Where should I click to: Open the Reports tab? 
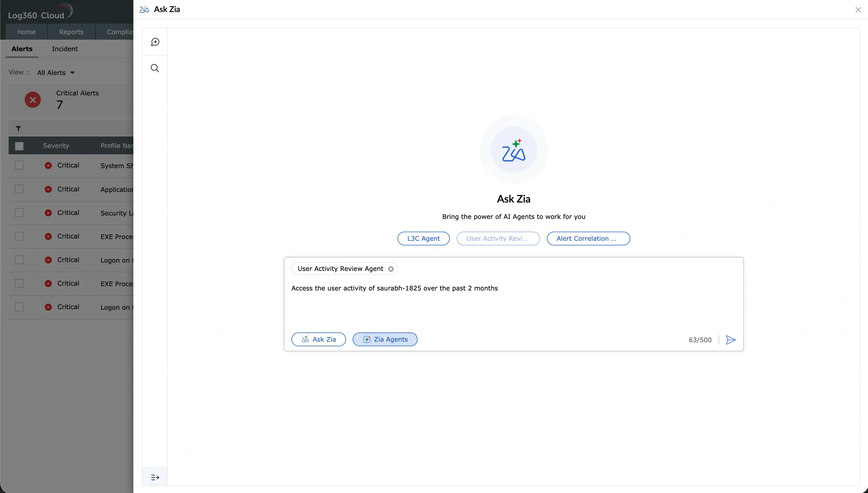(x=71, y=32)
